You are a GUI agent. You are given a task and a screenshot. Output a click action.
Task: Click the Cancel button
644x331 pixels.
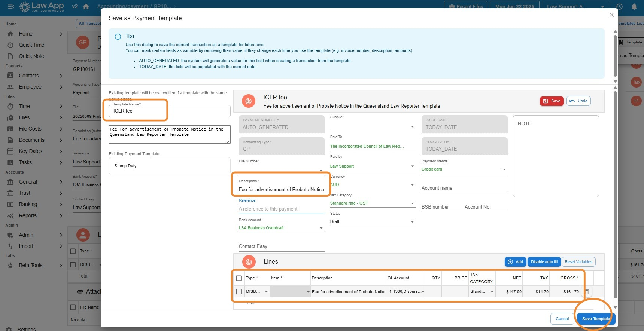(x=562, y=319)
